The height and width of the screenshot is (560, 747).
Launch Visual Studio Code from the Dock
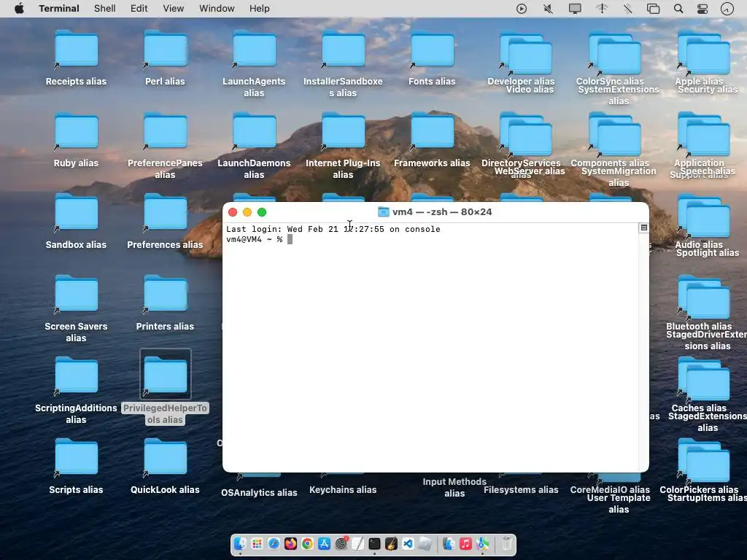tap(409, 543)
